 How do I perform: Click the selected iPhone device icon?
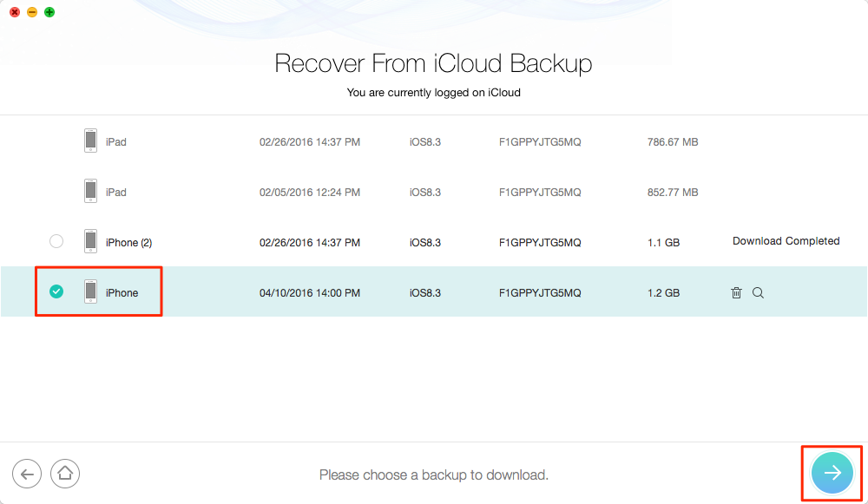91,291
